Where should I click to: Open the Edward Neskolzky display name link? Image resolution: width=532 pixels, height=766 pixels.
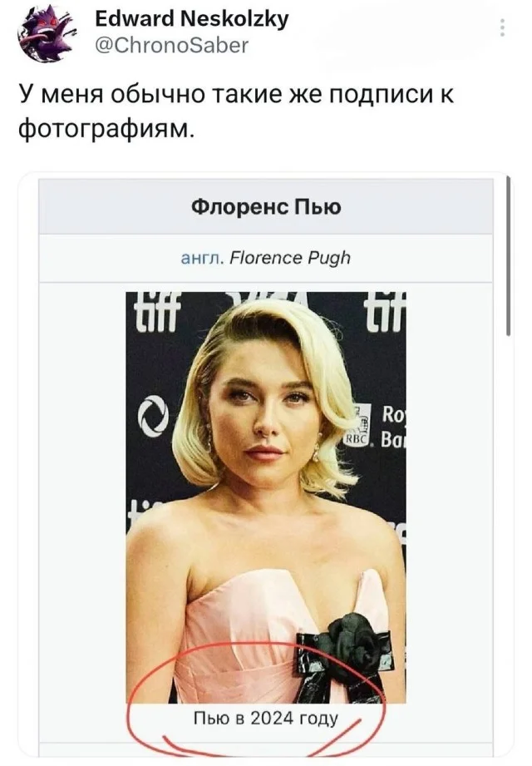(192, 19)
